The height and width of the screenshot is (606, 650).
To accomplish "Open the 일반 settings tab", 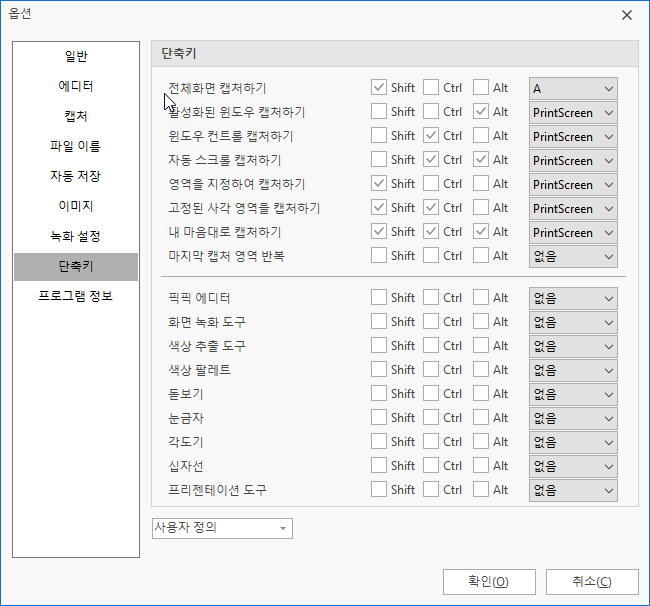I will click(76, 56).
